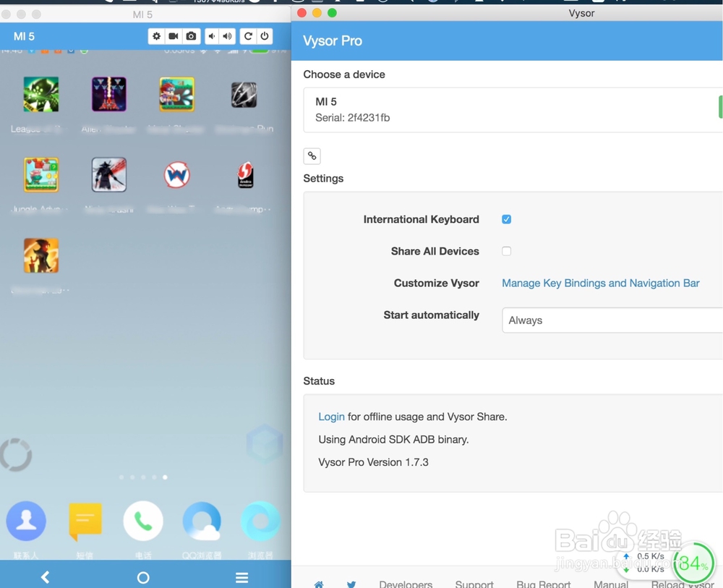Select the last home screen page indicator dot
The height and width of the screenshot is (588, 723).
coord(165,477)
